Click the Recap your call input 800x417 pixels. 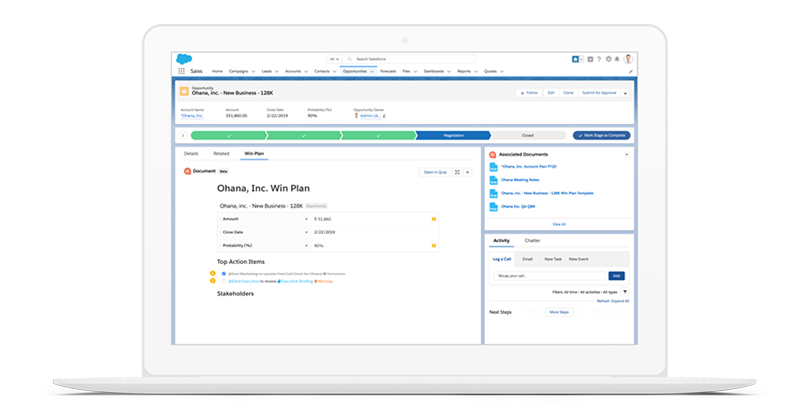(549, 276)
